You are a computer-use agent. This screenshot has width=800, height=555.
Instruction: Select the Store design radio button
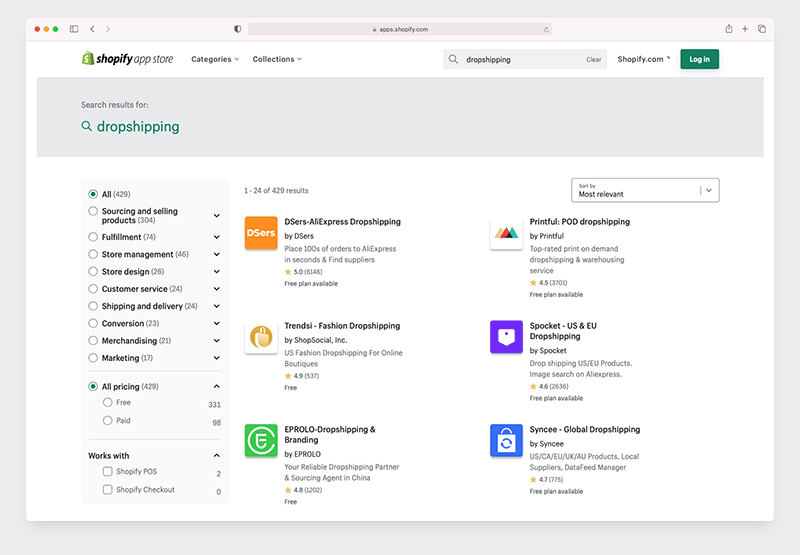[x=93, y=271]
